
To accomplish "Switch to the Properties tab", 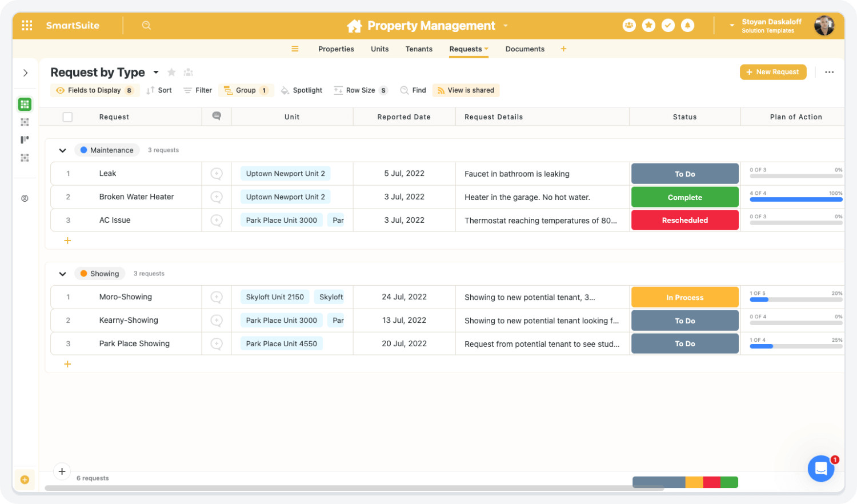I will [x=336, y=49].
